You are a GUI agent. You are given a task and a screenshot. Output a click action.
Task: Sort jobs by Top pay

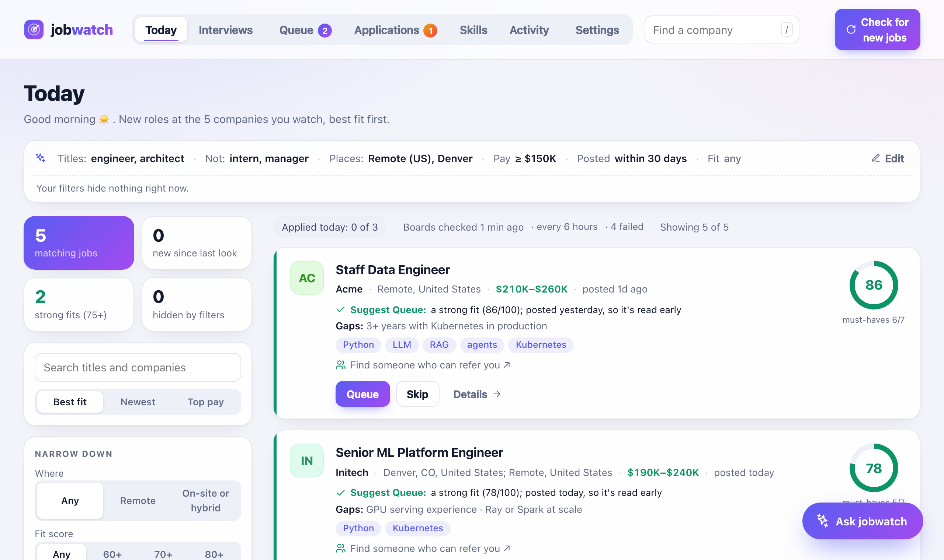(206, 402)
